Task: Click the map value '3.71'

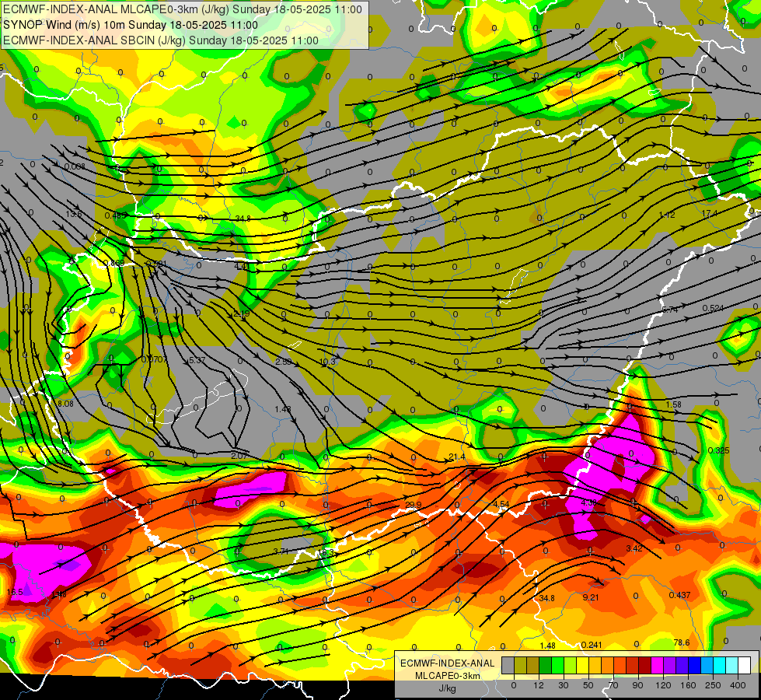Action: click(x=281, y=551)
